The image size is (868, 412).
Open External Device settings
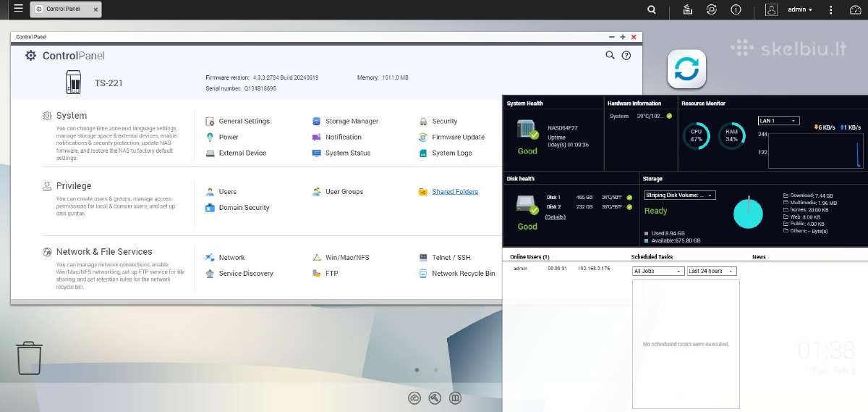pos(236,153)
